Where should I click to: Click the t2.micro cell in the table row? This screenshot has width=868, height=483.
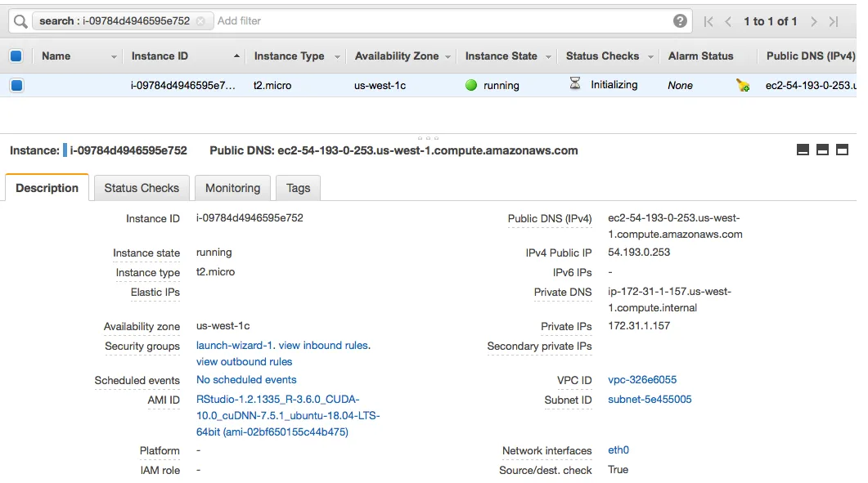(272, 85)
